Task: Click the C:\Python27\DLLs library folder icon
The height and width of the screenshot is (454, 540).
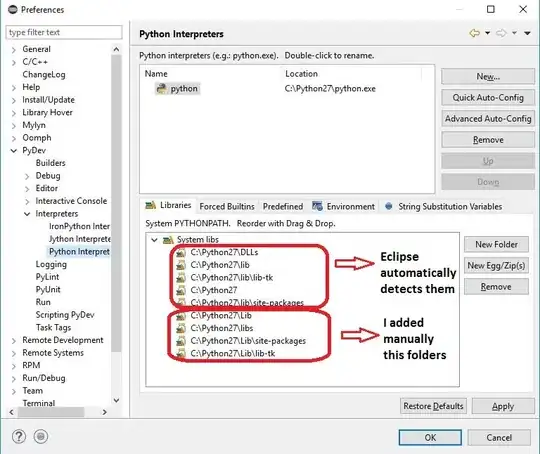Action: tap(181, 252)
